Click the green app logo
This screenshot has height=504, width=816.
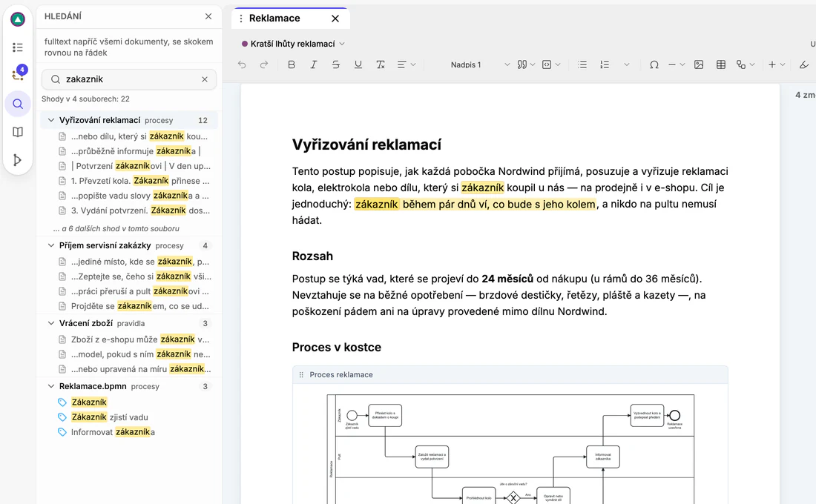coord(18,20)
